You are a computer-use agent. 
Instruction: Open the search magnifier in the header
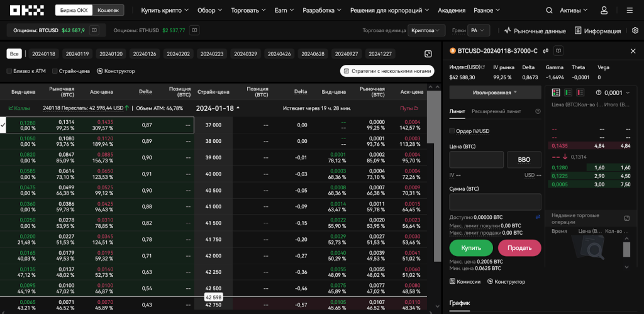pos(549,11)
